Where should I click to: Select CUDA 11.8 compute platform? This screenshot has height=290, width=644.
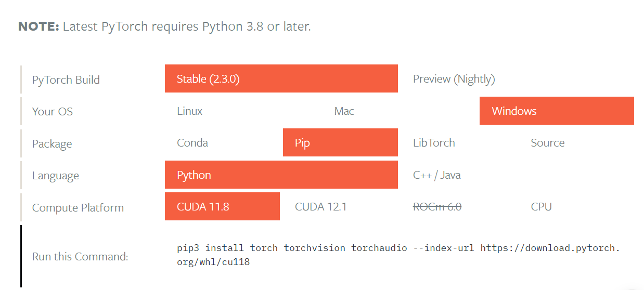222,206
